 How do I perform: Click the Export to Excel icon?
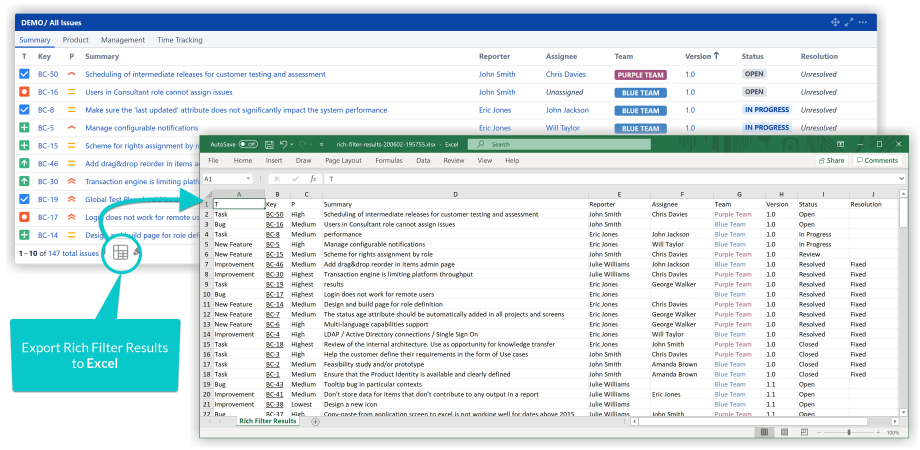point(120,253)
